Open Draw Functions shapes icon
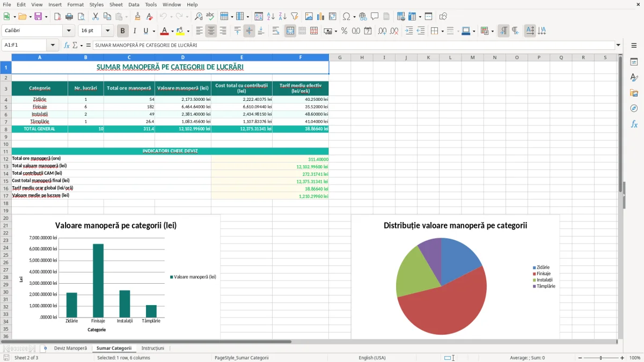644x362 pixels. click(443, 17)
